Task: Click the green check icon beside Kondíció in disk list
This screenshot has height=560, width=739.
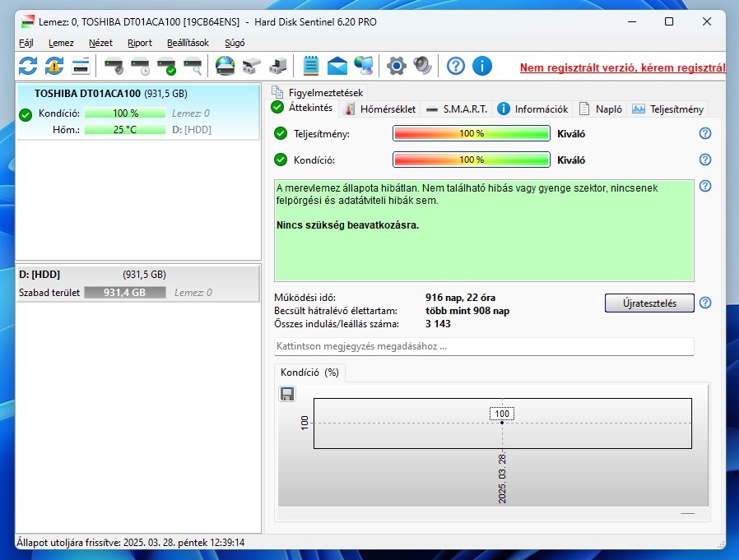Action: pyautogui.click(x=26, y=114)
